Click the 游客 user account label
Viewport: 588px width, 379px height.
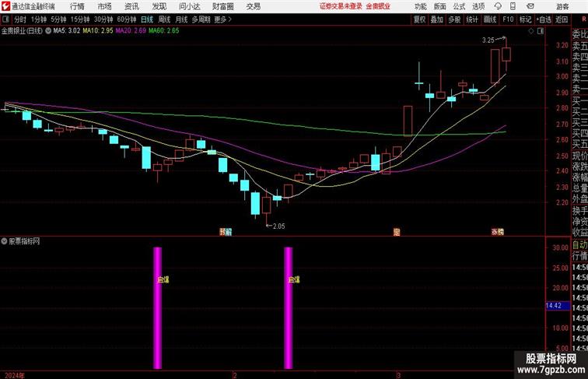click(562, 6)
